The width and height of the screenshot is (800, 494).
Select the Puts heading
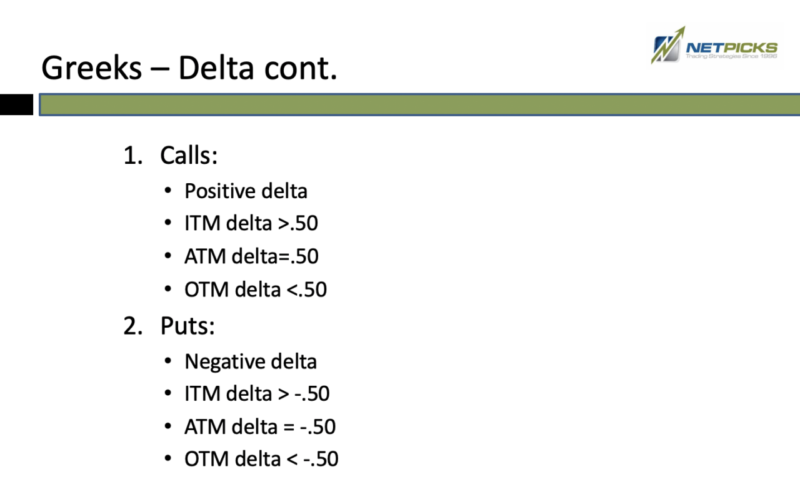point(187,326)
